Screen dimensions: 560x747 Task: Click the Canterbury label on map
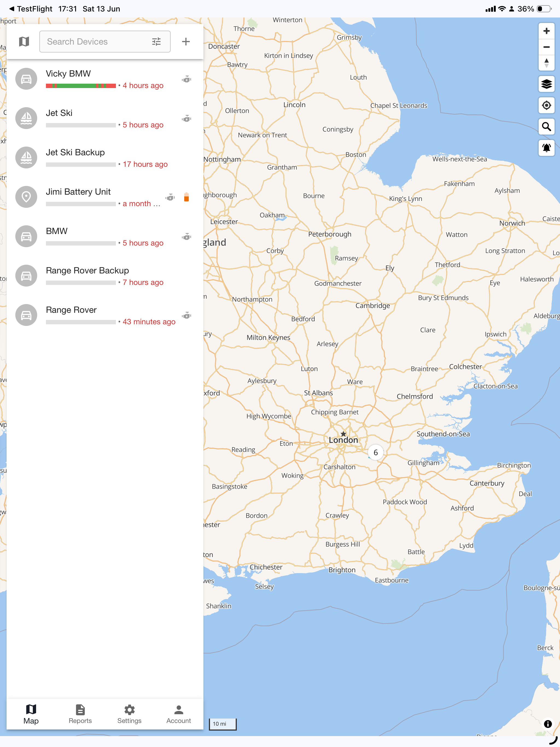pyautogui.click(x=487, y=483)
